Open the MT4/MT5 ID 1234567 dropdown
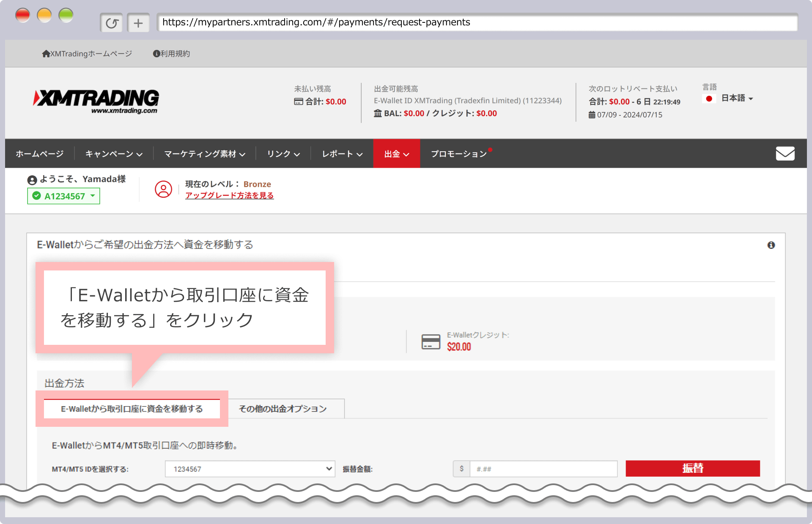This screenshot has width=812, height=524. click(250, 469)
